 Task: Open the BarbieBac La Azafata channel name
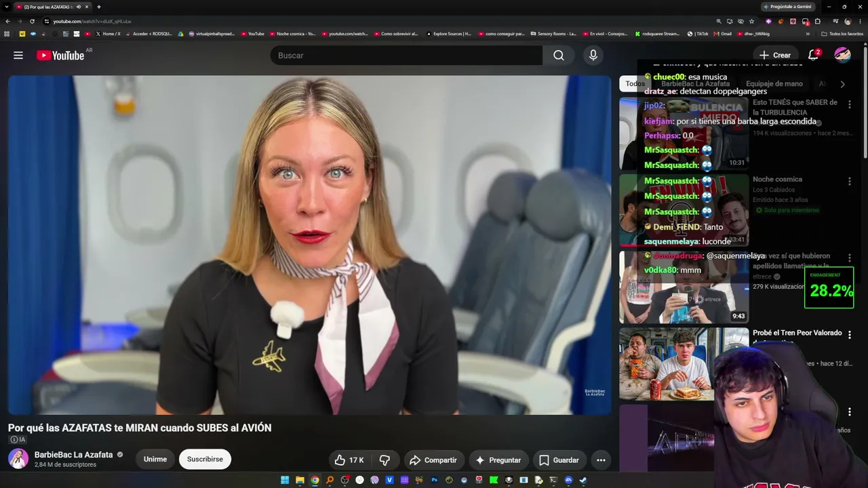coord(73,455)
